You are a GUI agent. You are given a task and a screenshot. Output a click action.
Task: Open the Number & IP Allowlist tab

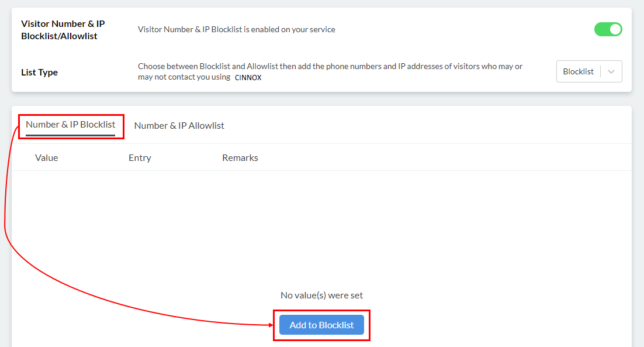click(179, 125)
